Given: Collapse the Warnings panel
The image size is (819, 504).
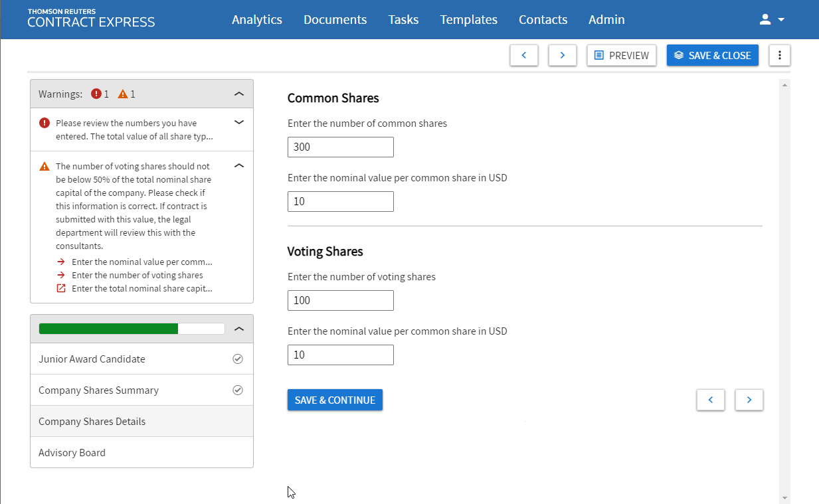Looking at the screenshot, I should (x=238, y=94).
